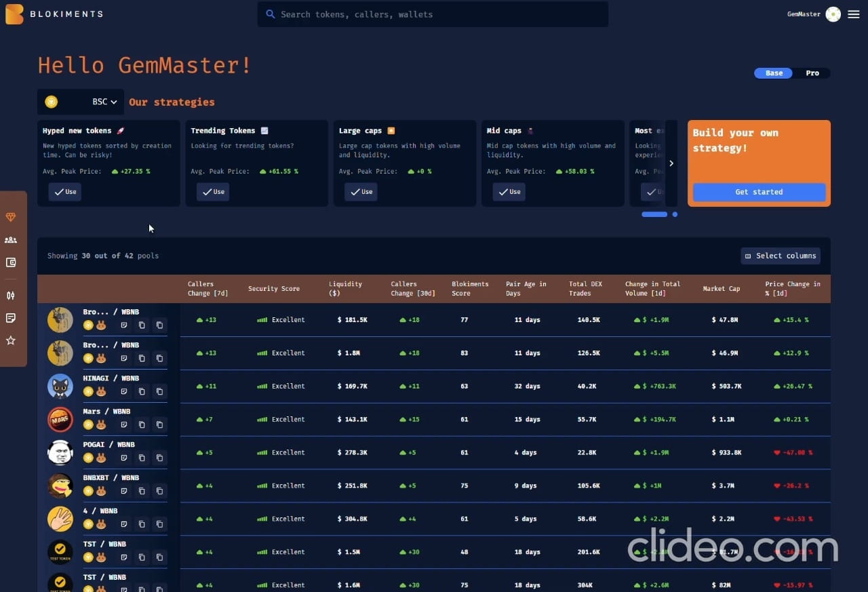This screenshot has height=592, width=868.
Task: Click the second carousel pagination dot
Action: [x=675, y=214]
